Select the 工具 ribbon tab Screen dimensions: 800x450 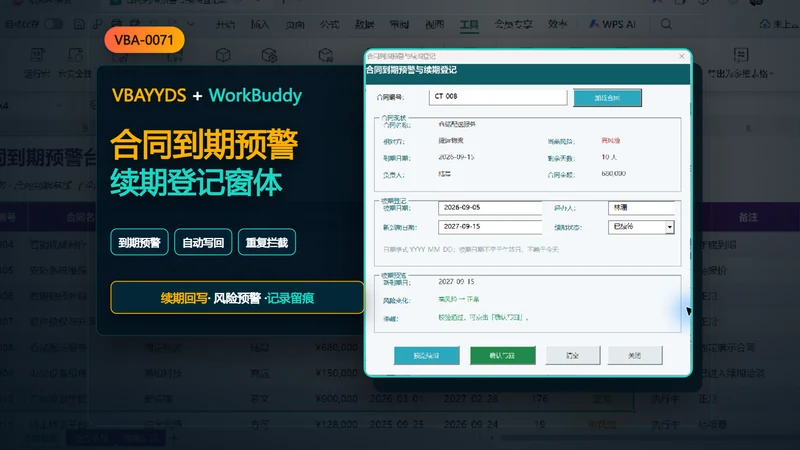click(x=469, y=24)
